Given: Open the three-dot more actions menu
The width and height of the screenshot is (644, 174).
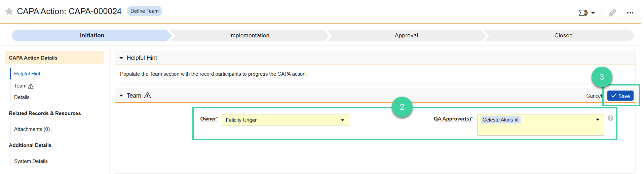Looking at the screenshot, I should (x=630, y=13).
